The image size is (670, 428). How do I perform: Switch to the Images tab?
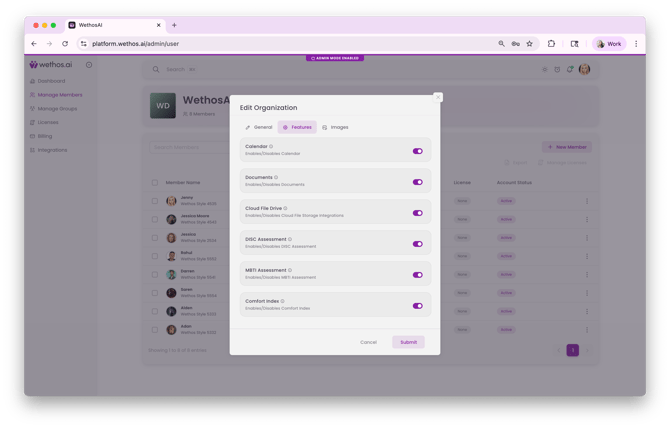coord(335,127)
